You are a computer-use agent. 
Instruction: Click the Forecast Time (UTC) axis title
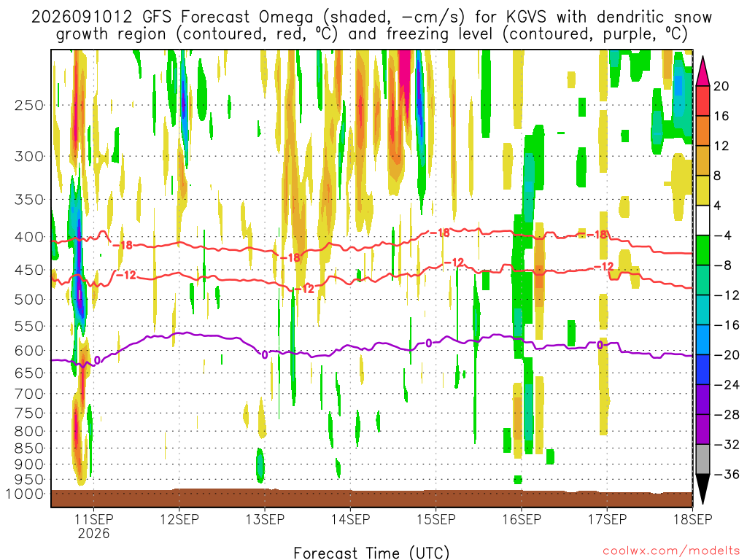(x=371, y=553)
